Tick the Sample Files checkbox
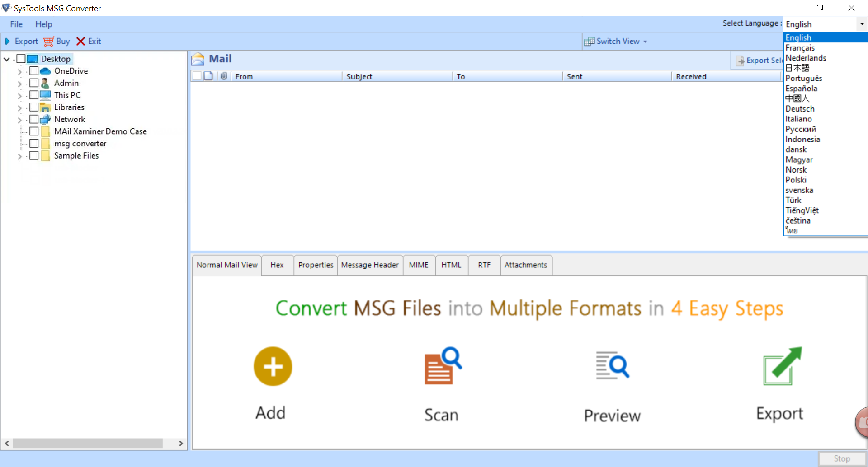 click(34, 155)
